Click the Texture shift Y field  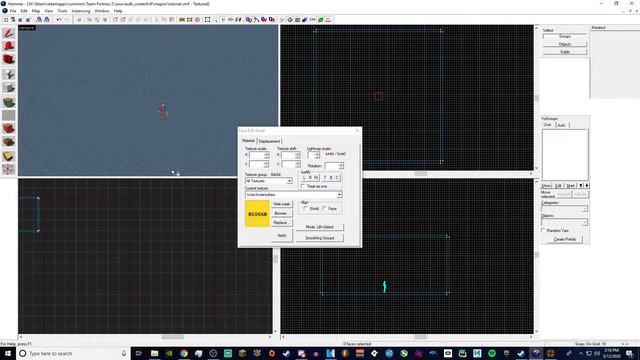tap(288, 164)
